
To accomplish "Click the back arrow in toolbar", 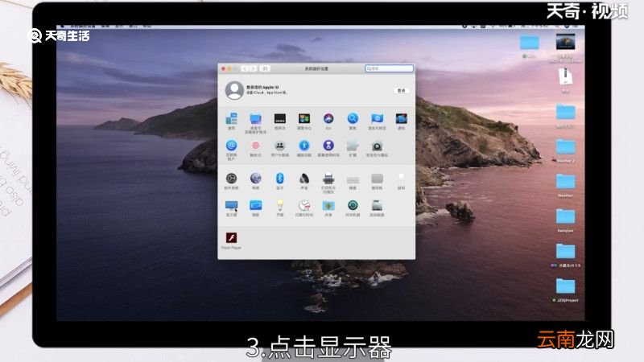I will tap(244, 69).
